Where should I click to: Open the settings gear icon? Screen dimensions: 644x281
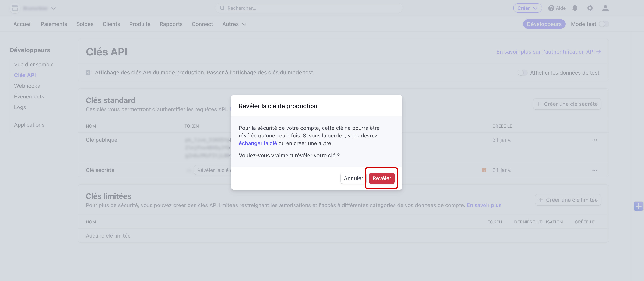click(590, 8)
